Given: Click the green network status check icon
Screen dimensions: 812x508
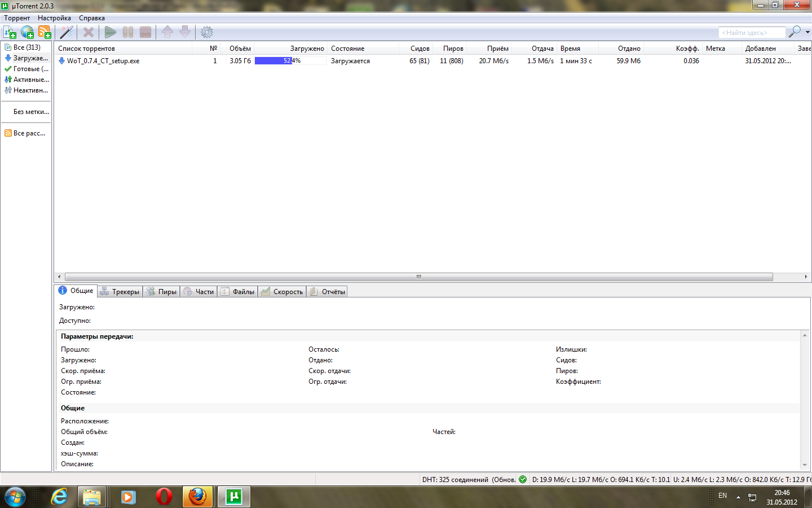Looking at the screenshot, I should pos(523,480).
